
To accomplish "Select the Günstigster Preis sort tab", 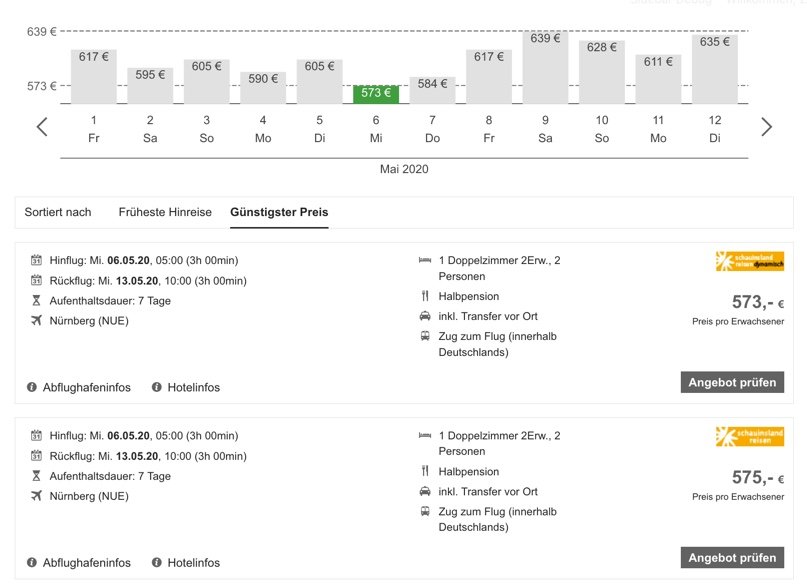I will point(279,212).
